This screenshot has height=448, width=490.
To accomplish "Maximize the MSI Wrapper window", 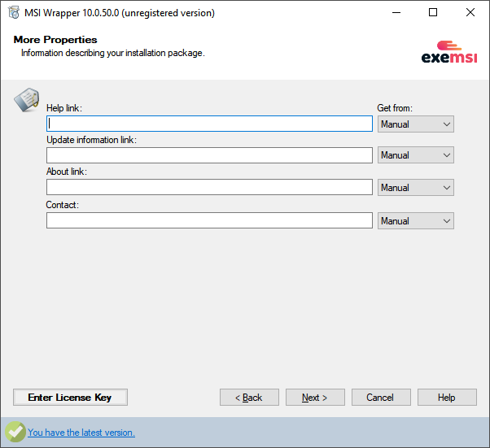I will (433, 12).
